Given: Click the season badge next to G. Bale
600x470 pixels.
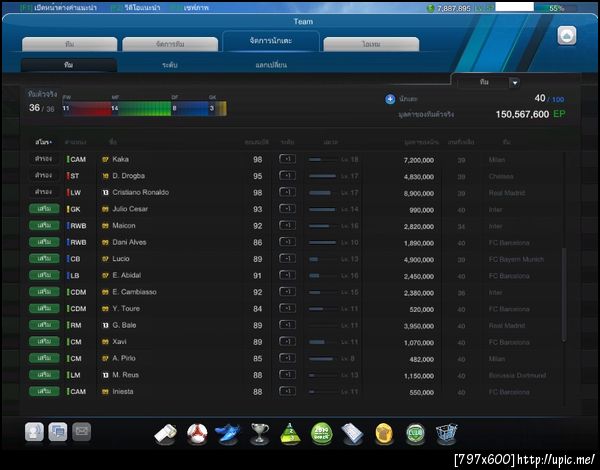Looking at the screenshot, I should 105,325.
